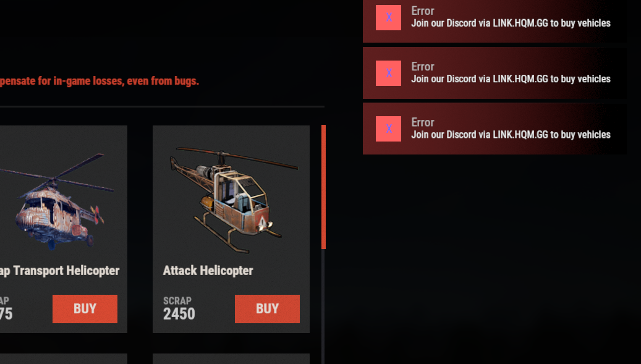The width and height of the screenshot is (641, 364).
Task: Buy the Attack Helicopter
Action: pyautogui.click(x=267, y=309)
